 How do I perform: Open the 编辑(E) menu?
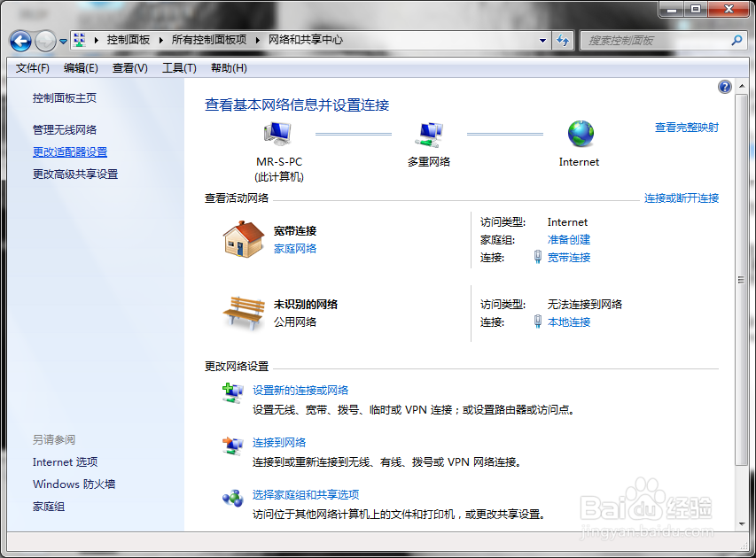[81, 68]
